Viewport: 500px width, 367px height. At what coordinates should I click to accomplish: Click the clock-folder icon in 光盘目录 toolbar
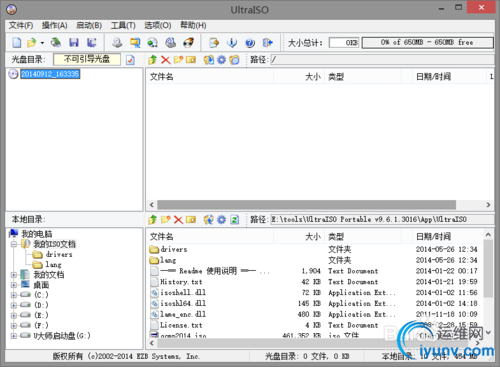[234, 60]
